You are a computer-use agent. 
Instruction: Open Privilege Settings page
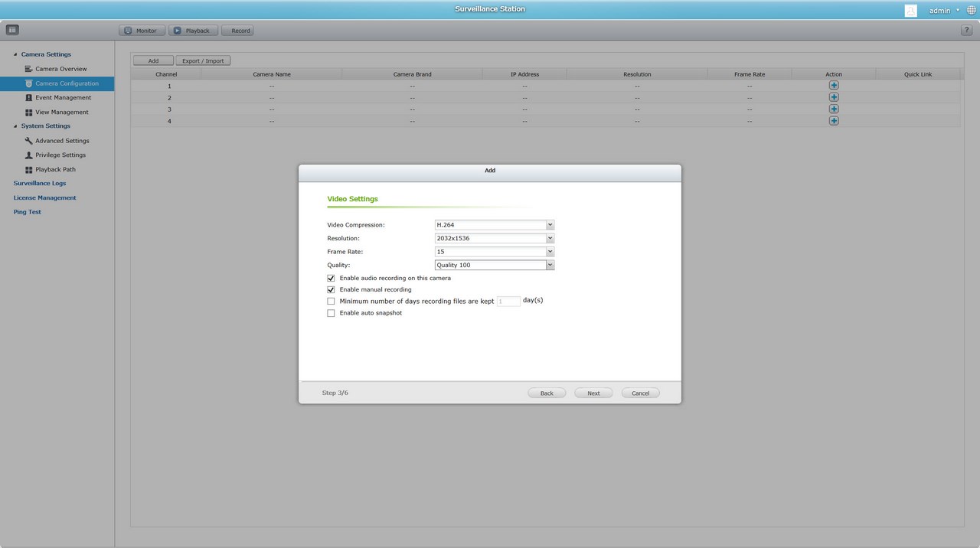pos(60,155)
